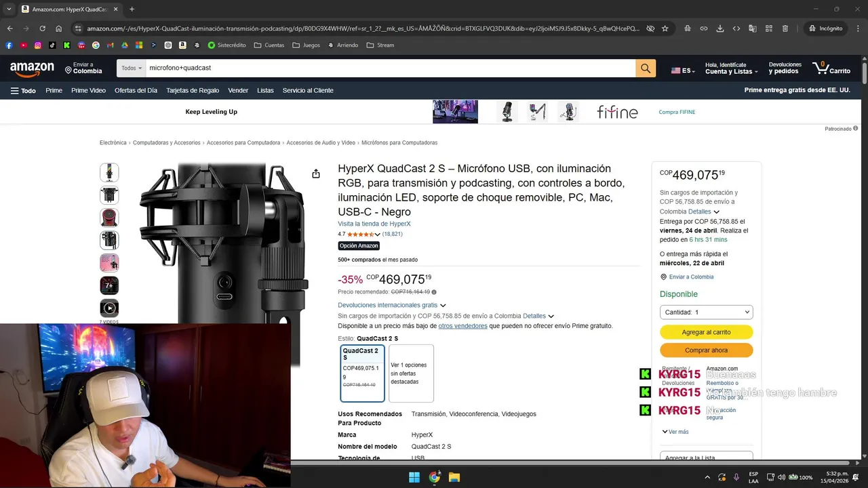Select the 'Ver 1 opciones' style option

coord(411,373)
